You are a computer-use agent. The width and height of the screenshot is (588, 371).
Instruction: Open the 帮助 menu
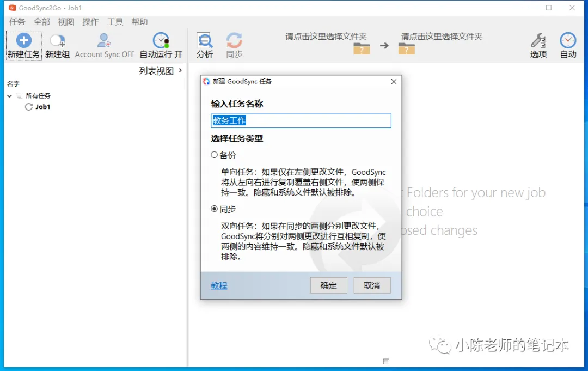click(139, 22)
